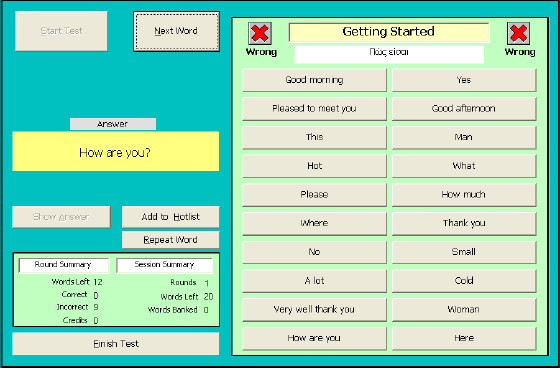Select the Please answer button
This screenshot has height=368, width=560.
[314, 195]
